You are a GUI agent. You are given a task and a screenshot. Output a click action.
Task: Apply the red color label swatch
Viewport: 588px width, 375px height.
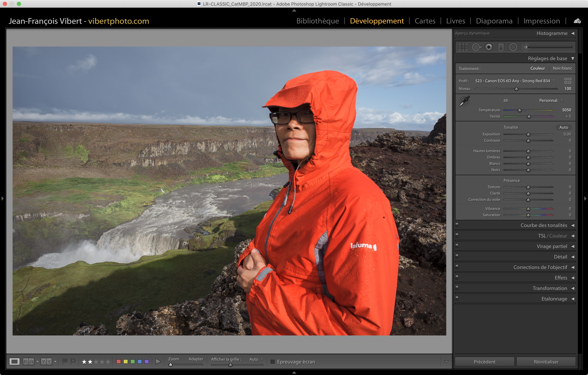[119, 361]
